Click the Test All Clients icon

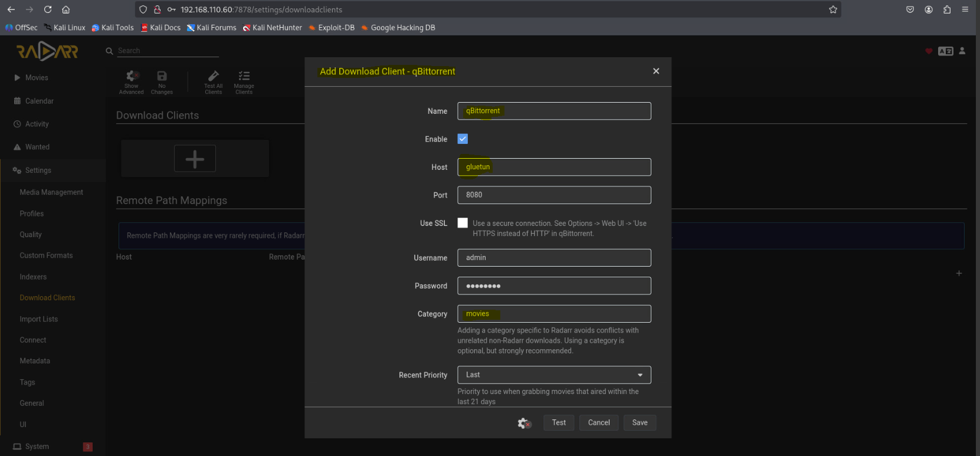click(213, 77)
